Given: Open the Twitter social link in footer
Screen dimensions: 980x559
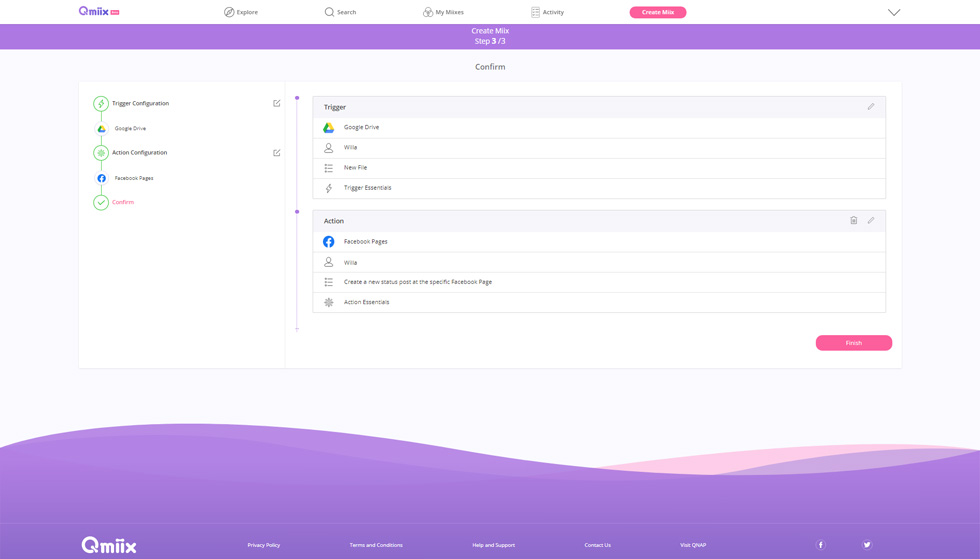Looking at the screenshot, I should [x=867, y=545].
